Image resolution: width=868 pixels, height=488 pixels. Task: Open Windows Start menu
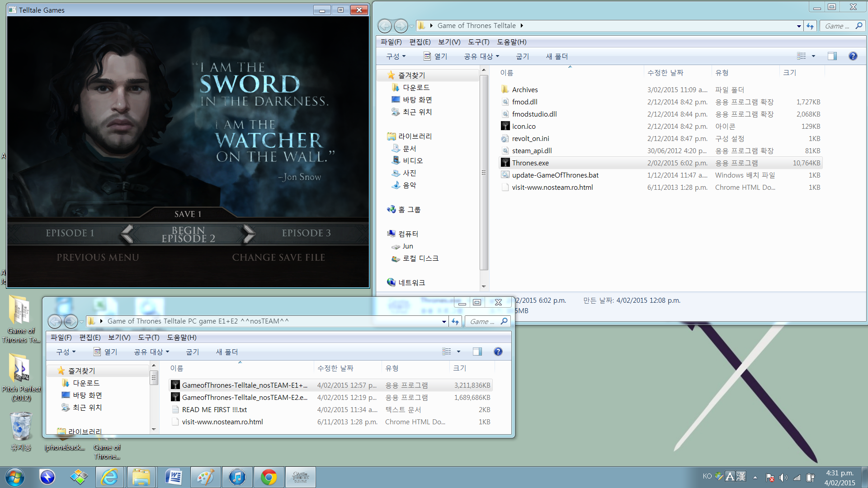(x=14, y=477)
